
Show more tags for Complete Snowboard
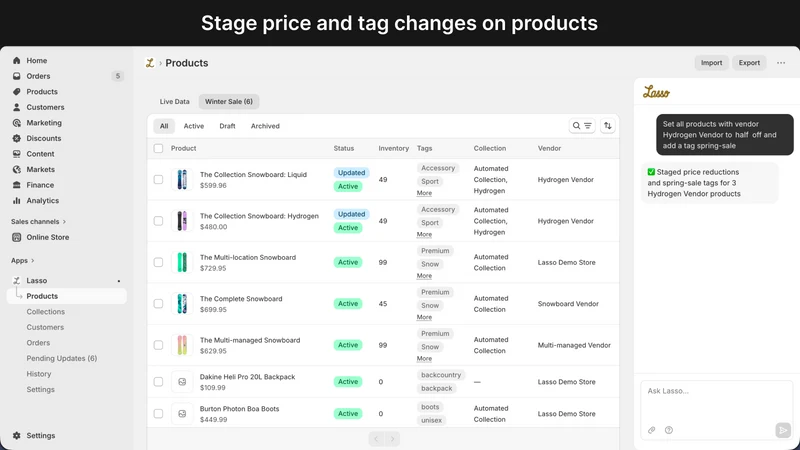pyautogui.click(x=424, y=317)
